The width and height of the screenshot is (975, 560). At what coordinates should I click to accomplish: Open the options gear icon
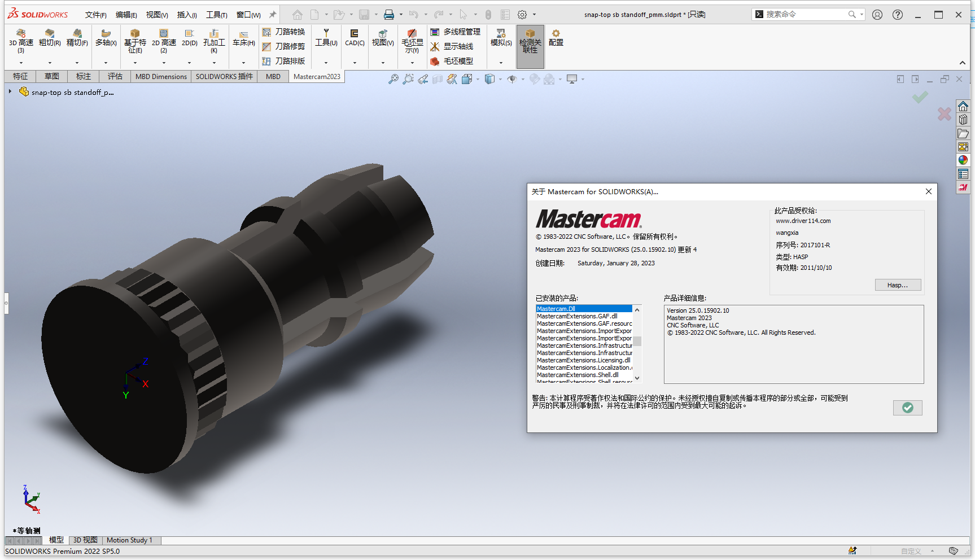pyautogui.click(x=522, y=15)
